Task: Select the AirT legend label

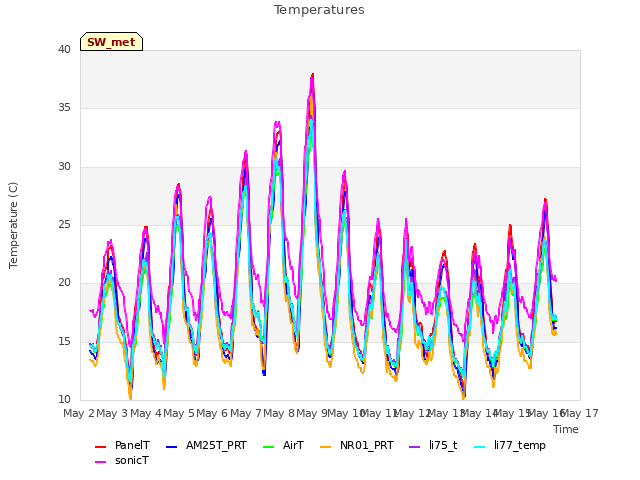Action: (293, 445)
